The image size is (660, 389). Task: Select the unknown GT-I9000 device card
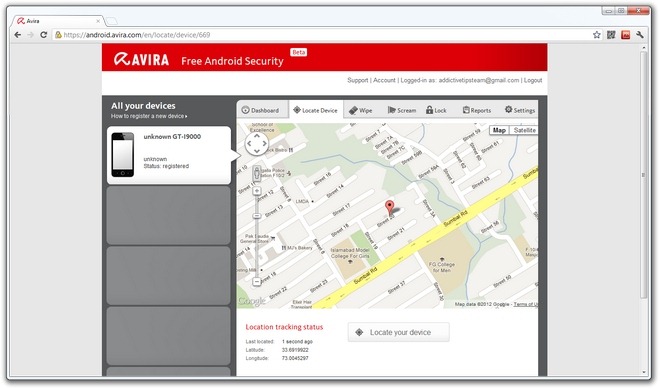tap(169, 155)
